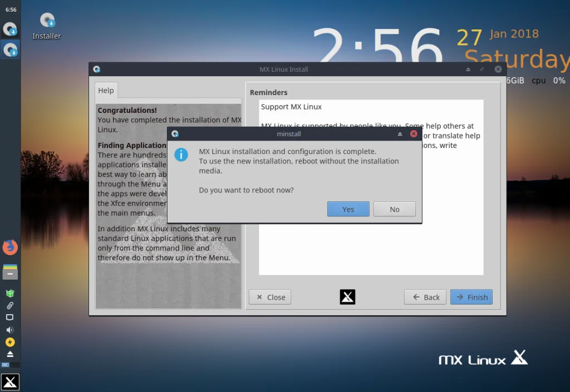Image resolution: width=570 pixels, height=392 pixels.
Task: Click the display screen tray icon
Action: tap(10, 317)
